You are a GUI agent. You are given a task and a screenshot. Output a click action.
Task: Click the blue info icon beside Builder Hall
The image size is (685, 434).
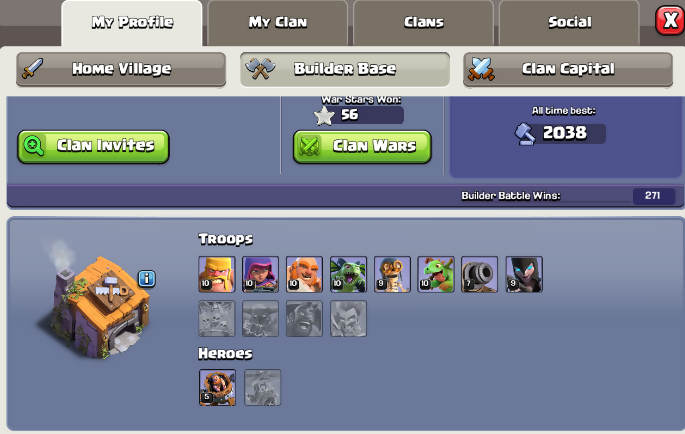[147, 278]
